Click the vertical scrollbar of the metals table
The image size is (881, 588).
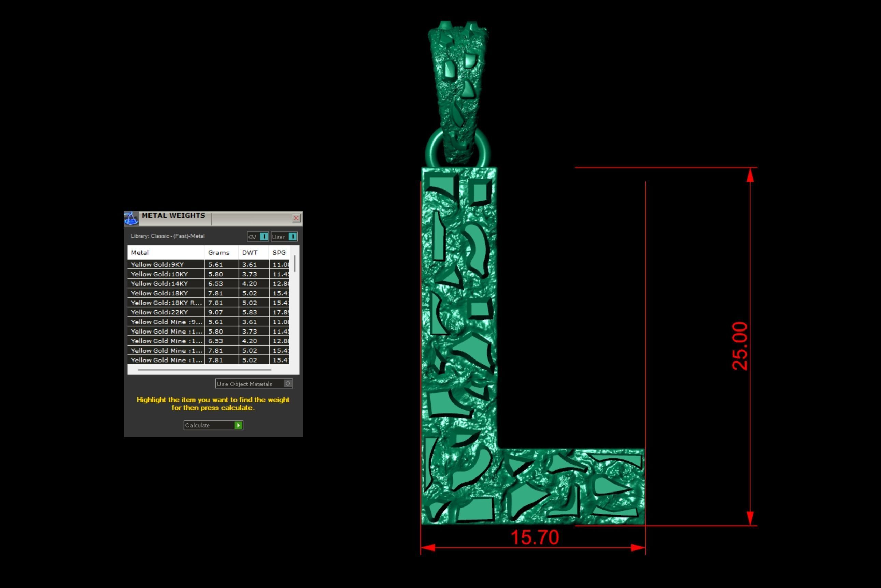295,264
